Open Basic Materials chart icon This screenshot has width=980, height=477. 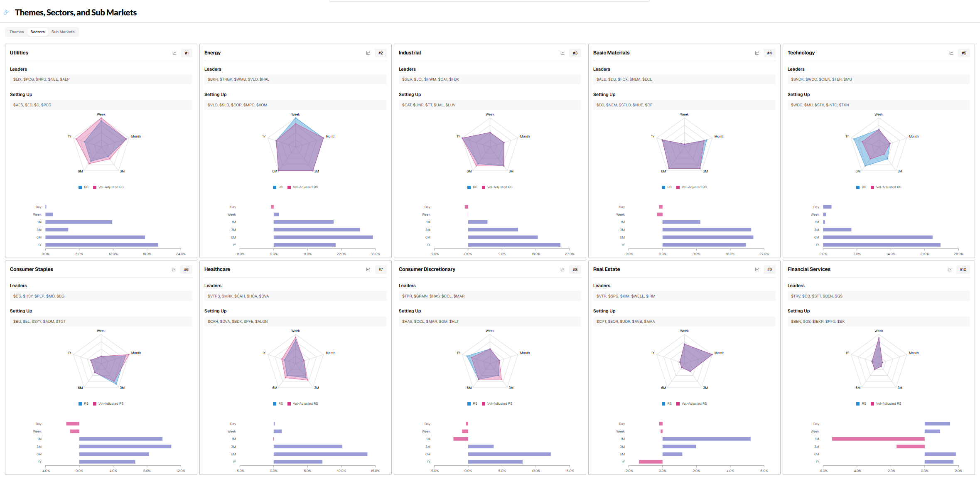tap(757, 53)
